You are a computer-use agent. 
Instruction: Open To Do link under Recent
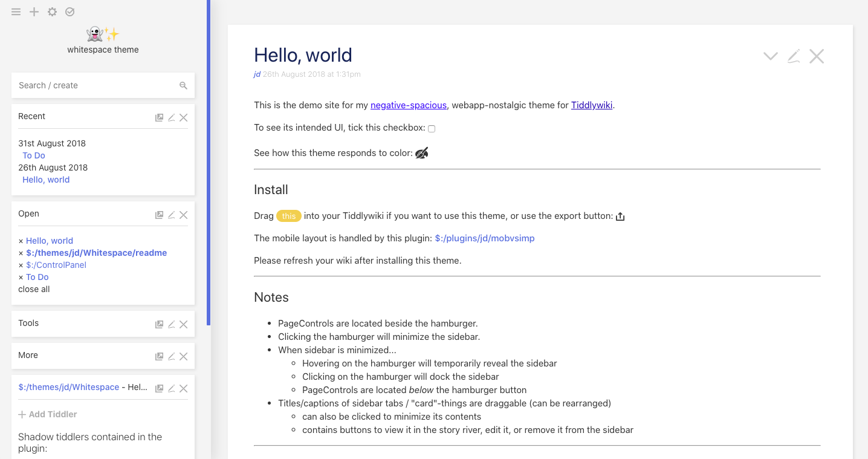pyautogui.click(x=34, y=155)
